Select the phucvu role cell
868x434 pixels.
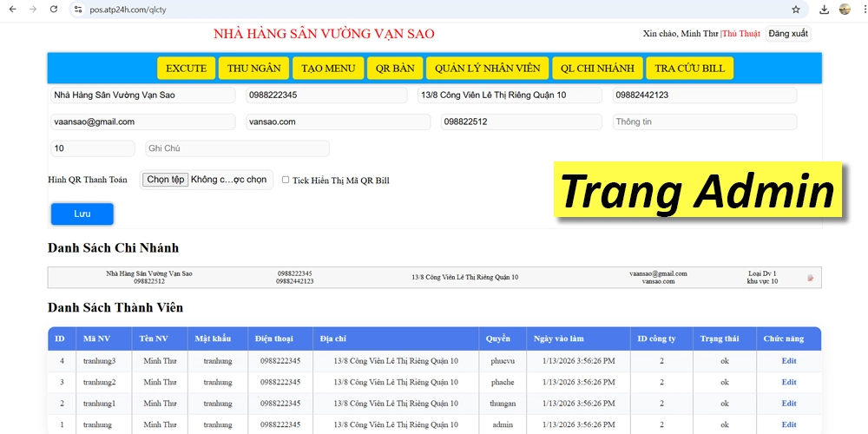[x=503, y=361]
